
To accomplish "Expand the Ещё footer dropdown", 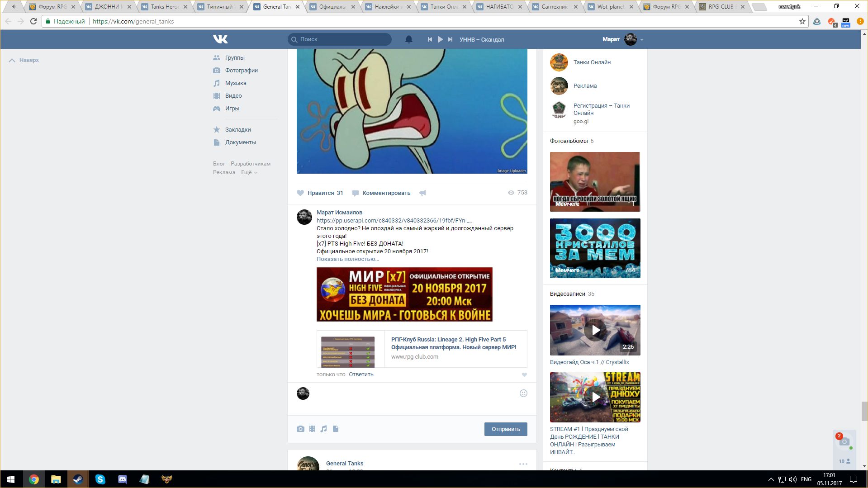I will pyautogui.click(x=249, y=172).
